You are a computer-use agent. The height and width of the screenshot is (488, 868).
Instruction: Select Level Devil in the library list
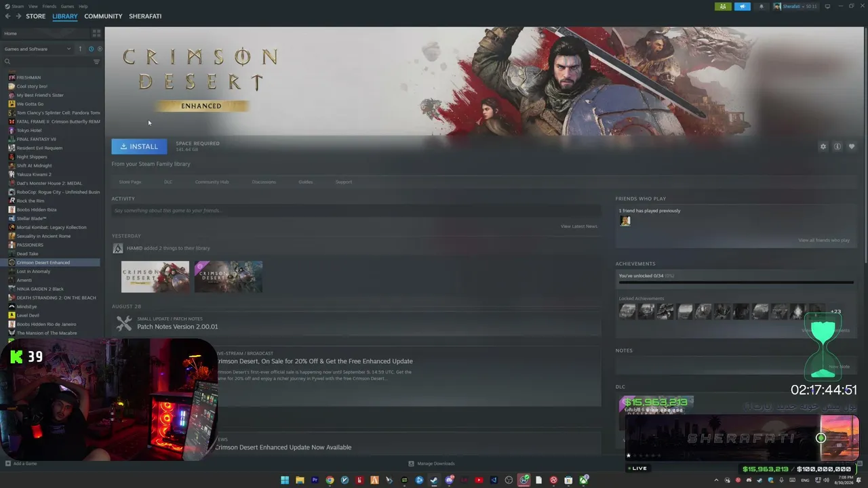click(x=28, y=315)
